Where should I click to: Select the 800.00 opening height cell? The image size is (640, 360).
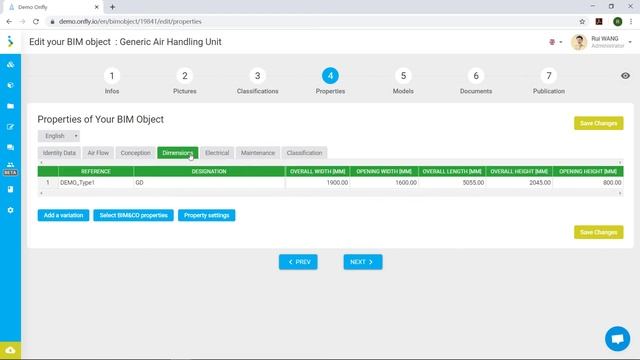(588, 182)
